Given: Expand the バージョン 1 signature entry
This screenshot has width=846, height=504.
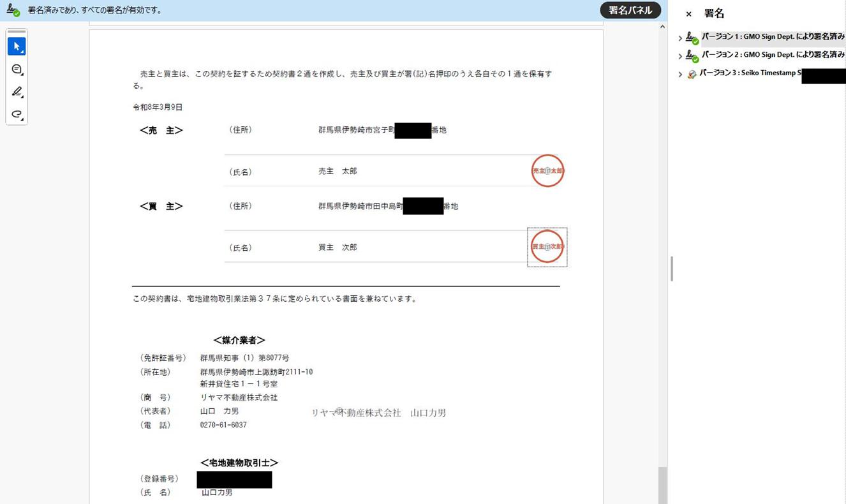Looking at the screenshot, I should [x=680, y=38].
